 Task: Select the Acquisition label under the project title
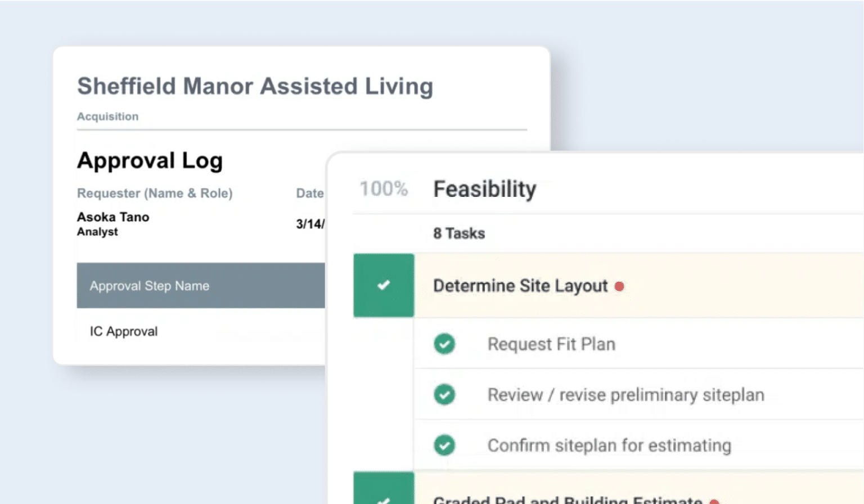107,116
